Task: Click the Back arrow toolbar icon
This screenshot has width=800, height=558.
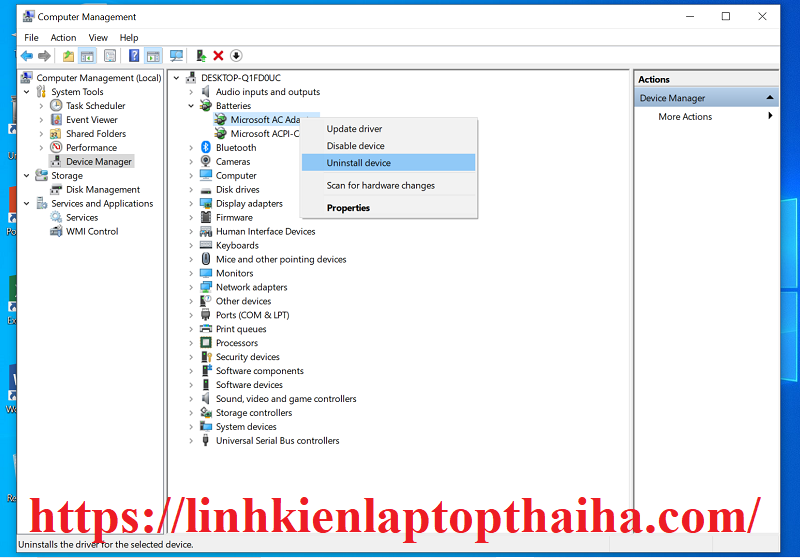Action: tap(26, 56)
